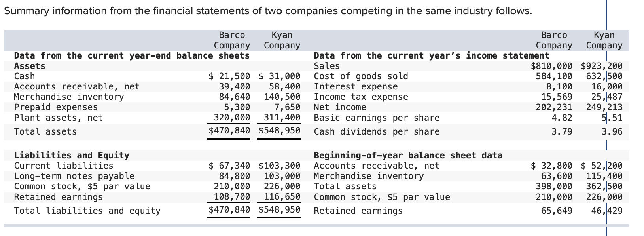Click Kyan net income 249,213

pyautogui.click(x=604, y=107)
